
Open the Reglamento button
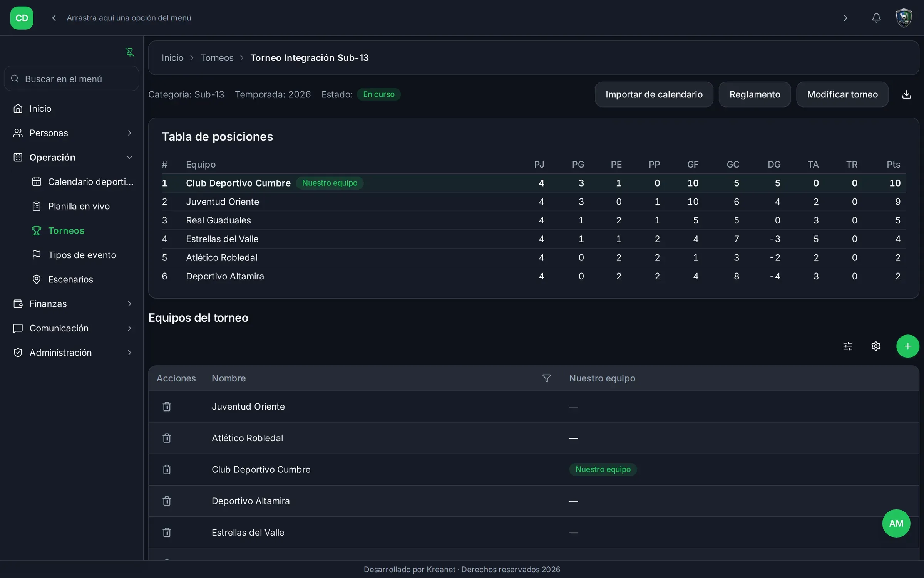[755, 94]
